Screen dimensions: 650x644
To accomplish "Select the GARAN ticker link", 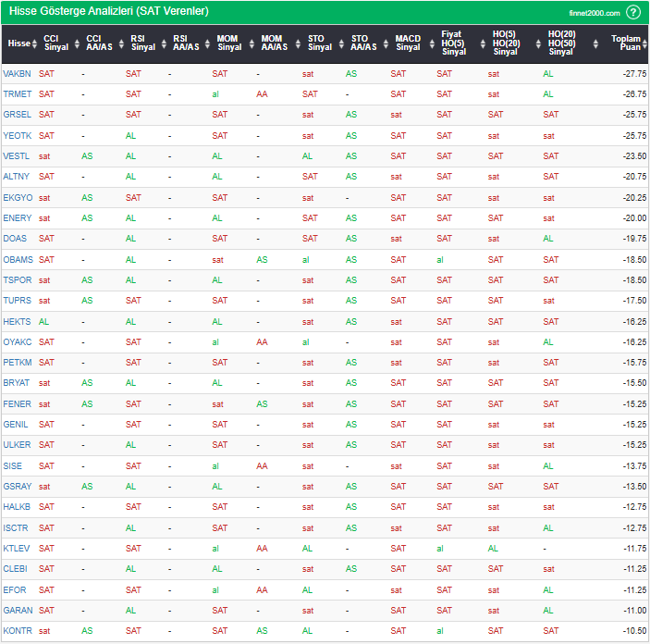I will coord(17,610).
